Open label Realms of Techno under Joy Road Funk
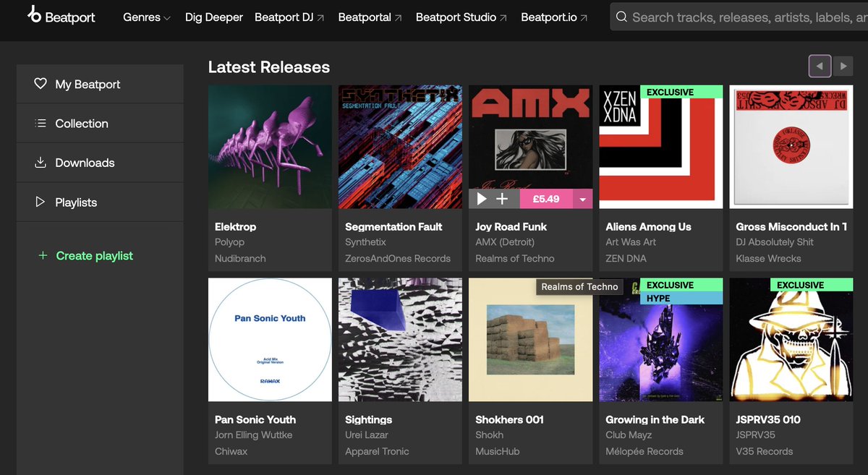Viewport: 868px width, 475px height. (515, 258)
